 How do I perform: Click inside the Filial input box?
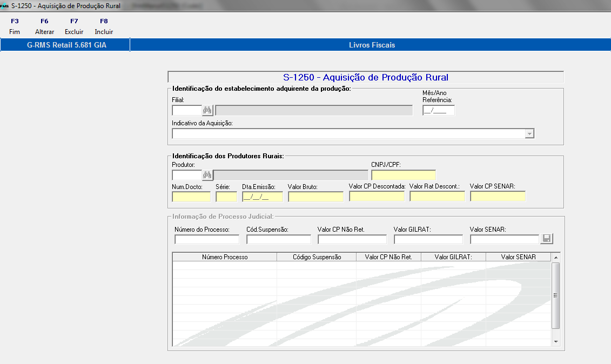(x=187, y=110)
